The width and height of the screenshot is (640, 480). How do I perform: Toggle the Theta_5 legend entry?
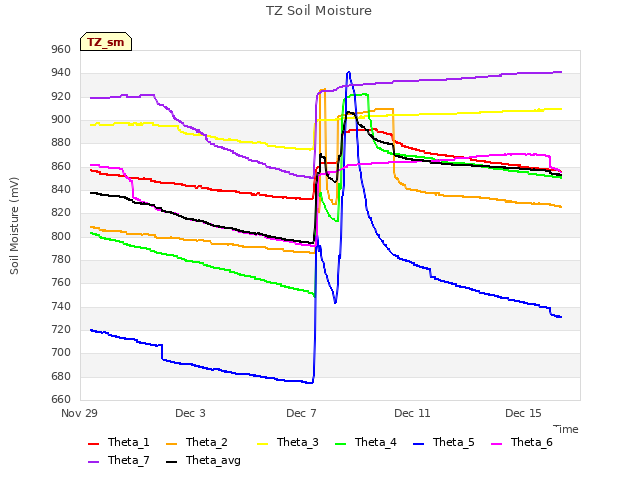443,442
